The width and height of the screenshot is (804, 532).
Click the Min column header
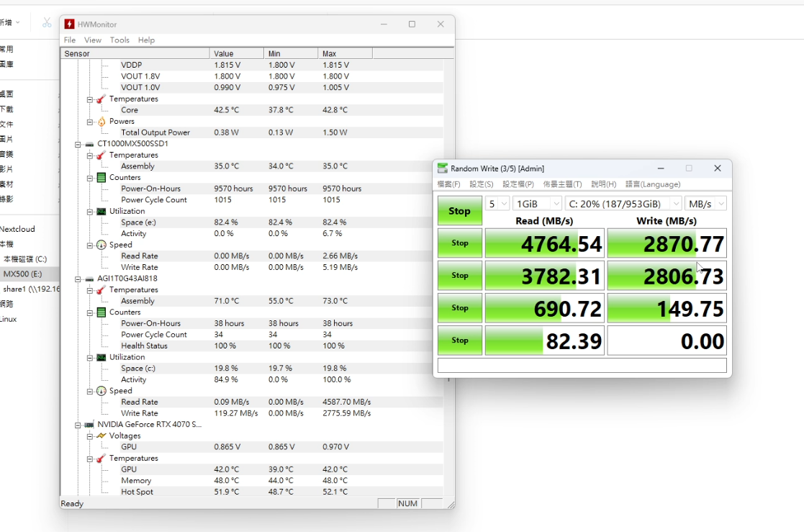291,53
